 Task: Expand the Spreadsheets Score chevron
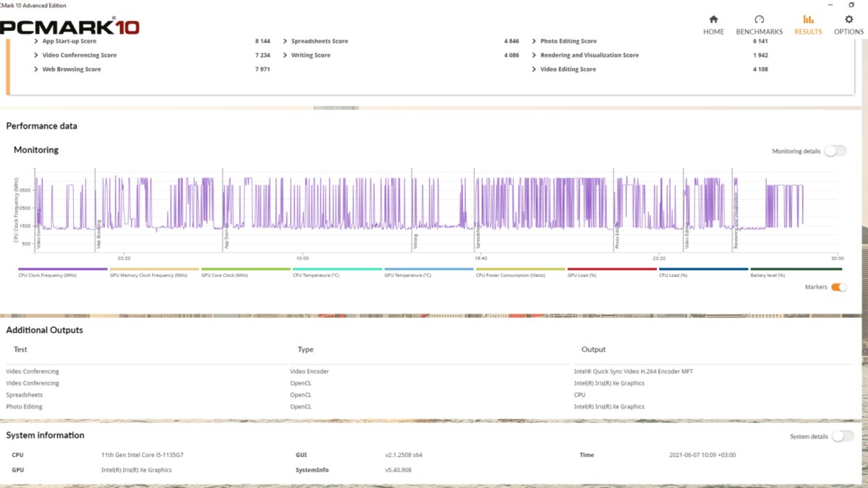(x=286, y=41)
